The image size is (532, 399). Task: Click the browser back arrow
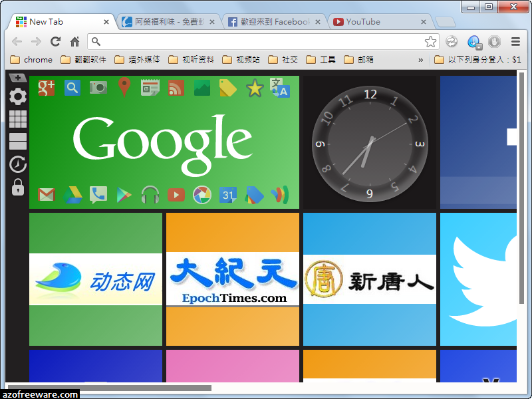17,42
